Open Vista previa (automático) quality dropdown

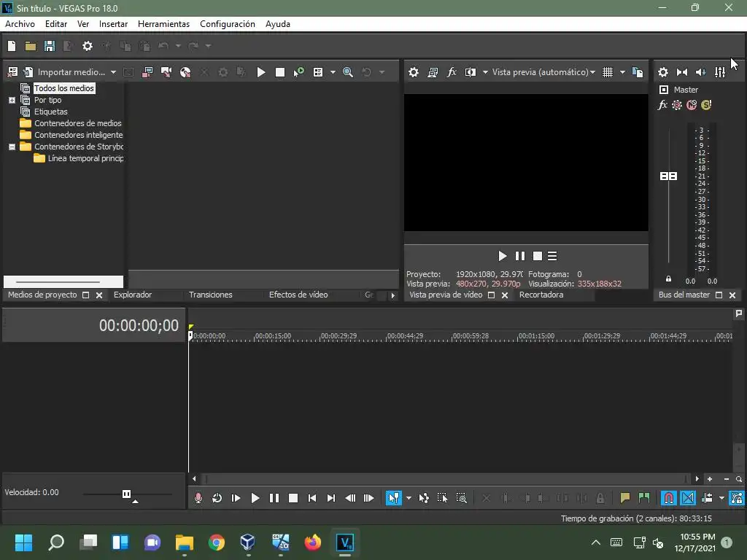tap(543, 72)
